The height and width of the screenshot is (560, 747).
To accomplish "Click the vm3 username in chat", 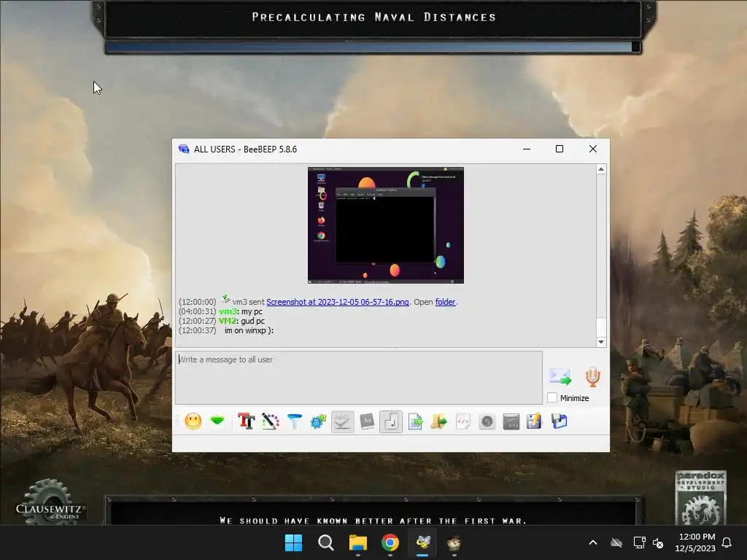I will 228,311.
